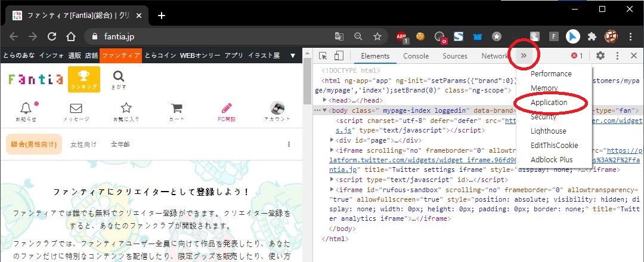The width and height of the screenshot is (644, 262).
Task: Open the browser home page icon
Action: pos(70,36)
